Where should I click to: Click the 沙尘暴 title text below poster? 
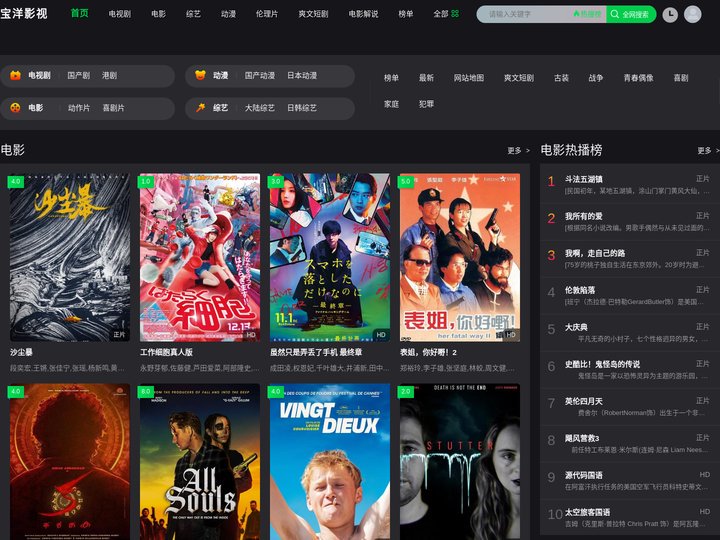[21, 352]
